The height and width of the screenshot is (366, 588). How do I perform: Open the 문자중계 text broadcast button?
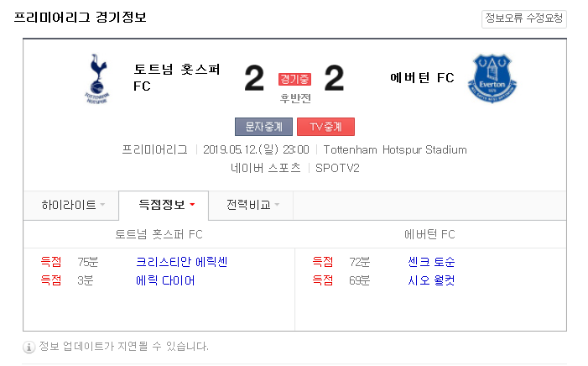coord(263,127)
